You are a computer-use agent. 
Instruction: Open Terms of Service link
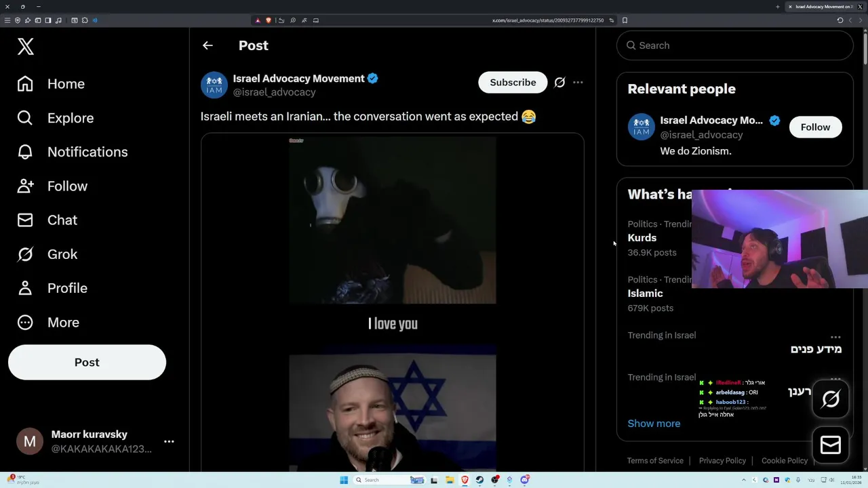click(x=655, y=461)
